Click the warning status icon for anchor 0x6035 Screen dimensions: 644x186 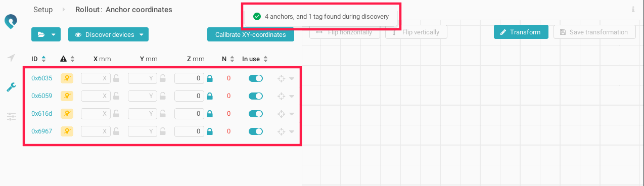[x=67, y=78]
